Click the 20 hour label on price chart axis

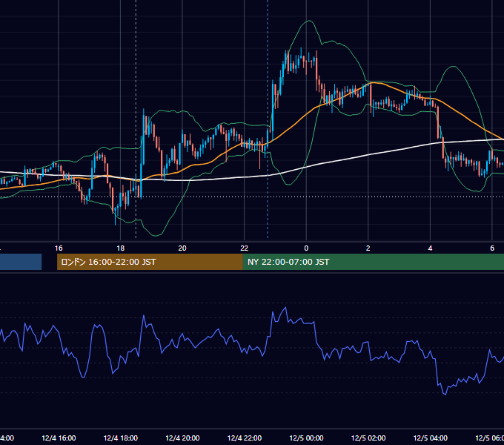click(x=182, y=248)
